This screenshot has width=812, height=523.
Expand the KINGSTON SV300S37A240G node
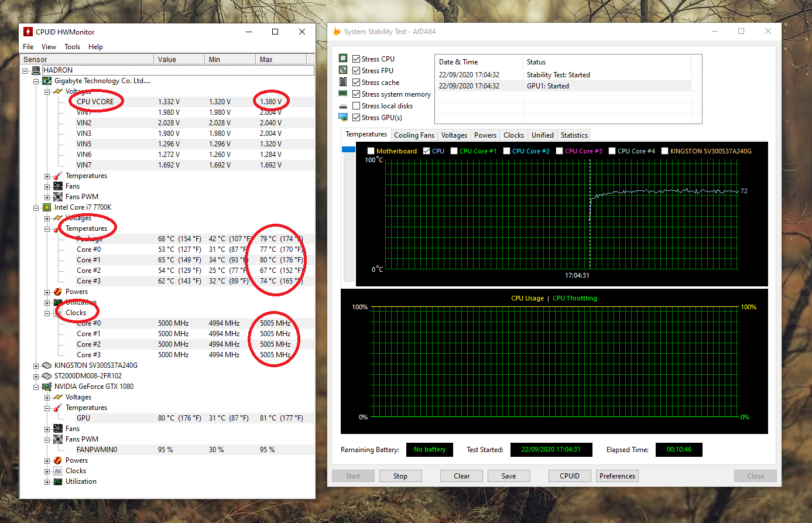click(x=36, y=365)
